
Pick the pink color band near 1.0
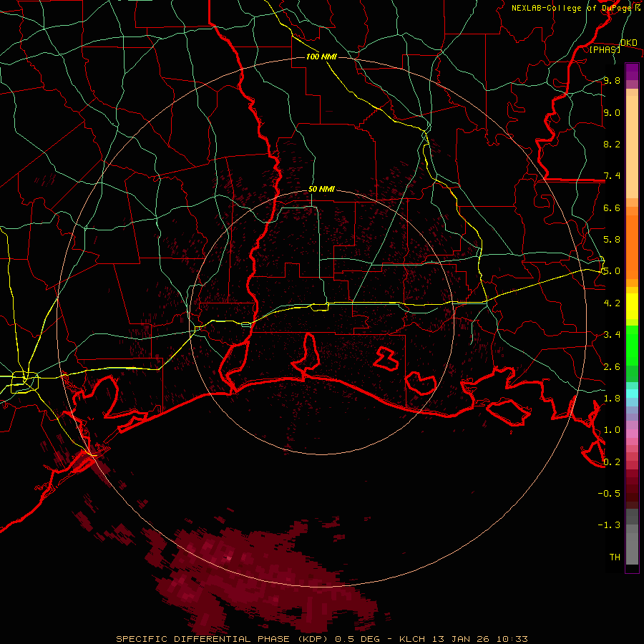click(x=632, y=434)
